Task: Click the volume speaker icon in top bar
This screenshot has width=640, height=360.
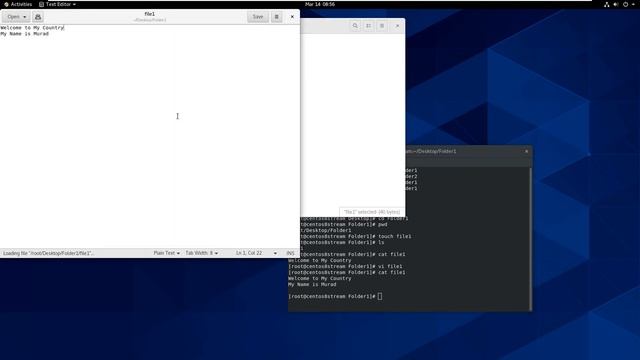Action: click(x=616, y=4)
